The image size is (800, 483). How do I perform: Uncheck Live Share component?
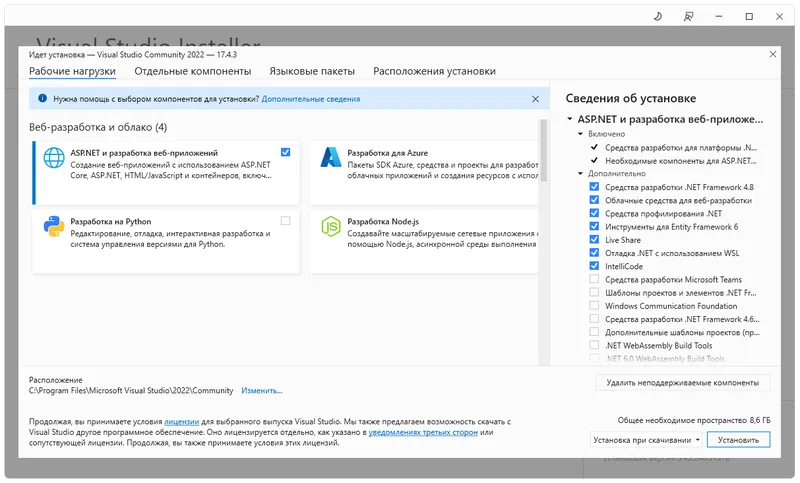pyautogui.click(x=594, y=240)
